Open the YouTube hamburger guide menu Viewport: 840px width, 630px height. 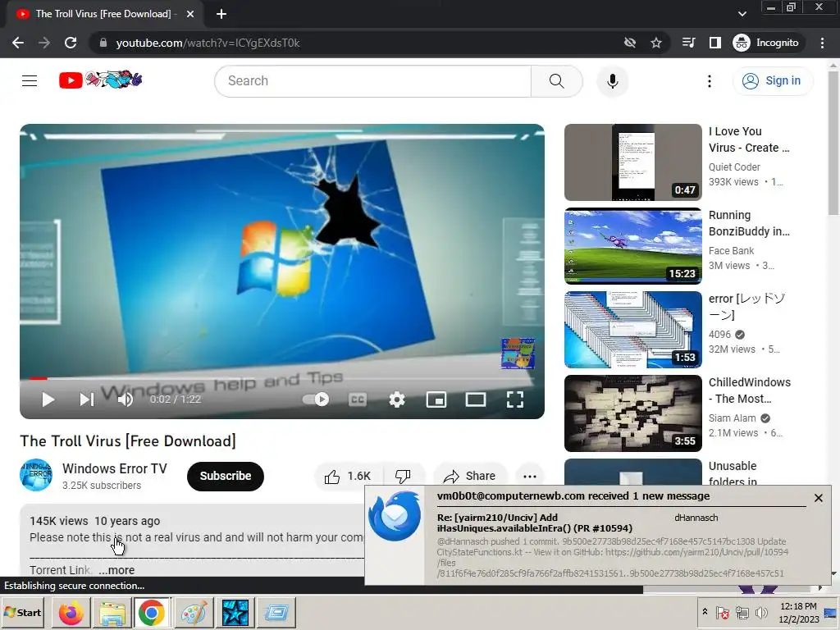(30, 81)
